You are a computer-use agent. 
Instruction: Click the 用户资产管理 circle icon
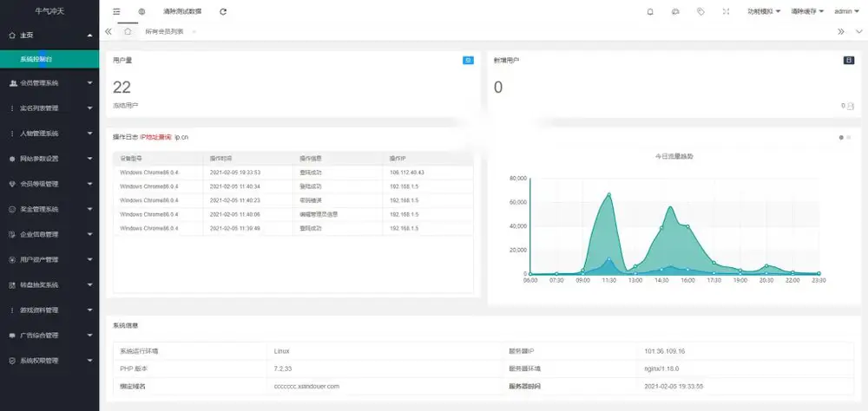click(13, 259)
